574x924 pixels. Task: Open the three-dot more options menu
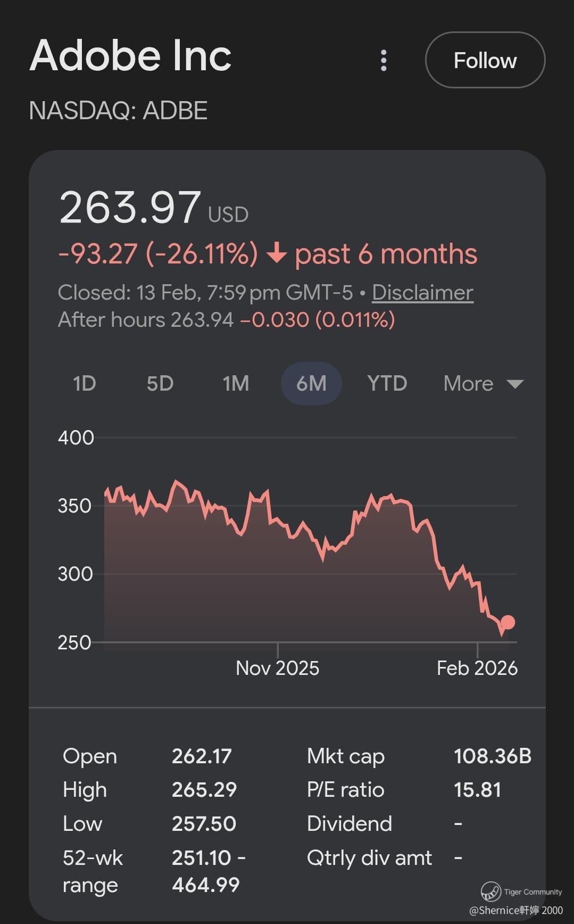click(x=384, y=61)
